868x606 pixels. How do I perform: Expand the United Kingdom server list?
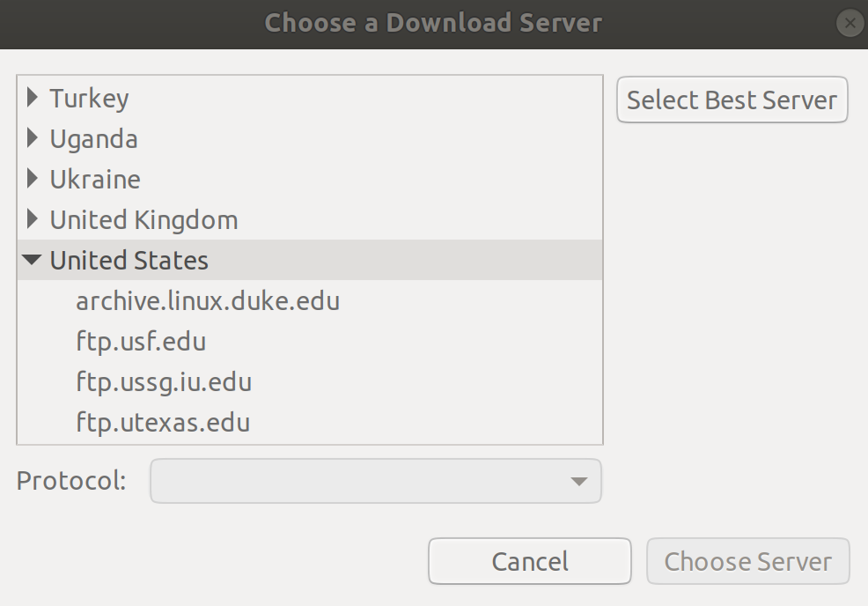[x=33, y=220]
